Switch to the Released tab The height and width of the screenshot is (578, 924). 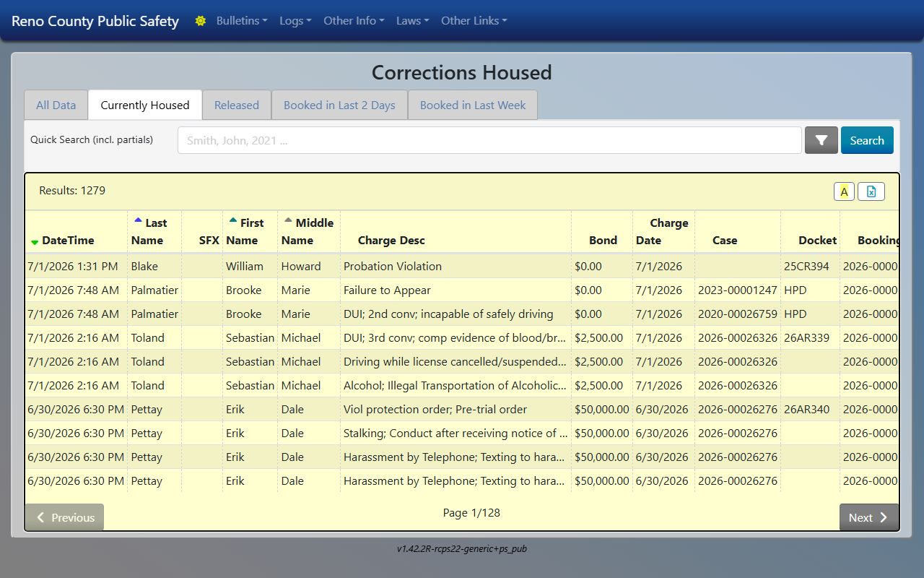pos(237,105)
